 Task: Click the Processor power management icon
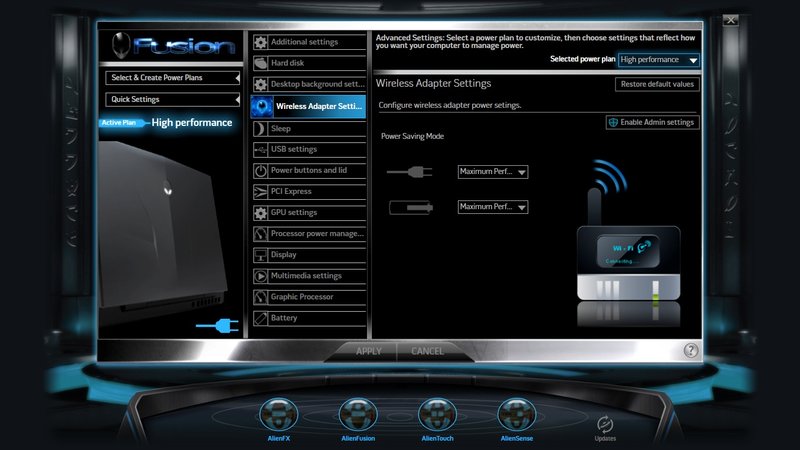(260, 234)
